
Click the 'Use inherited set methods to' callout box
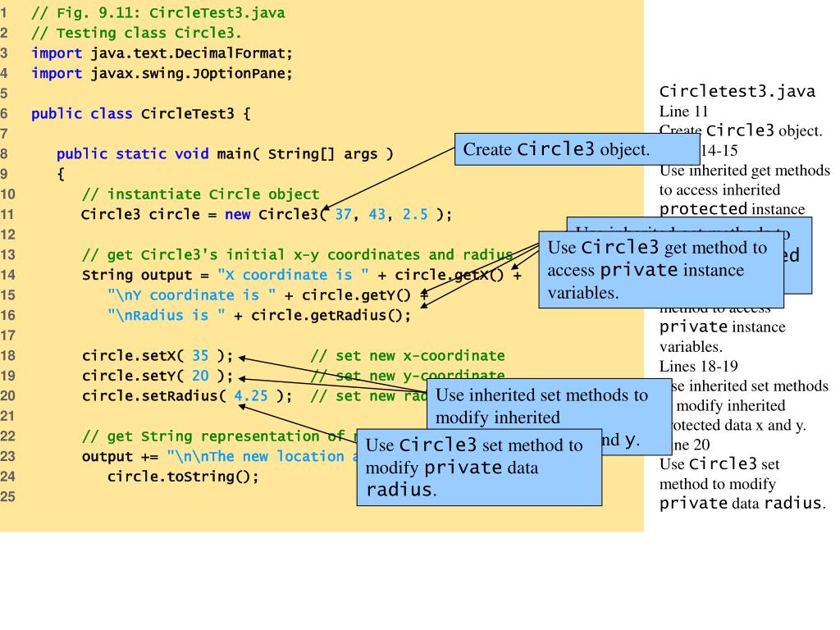pos(549,406)
